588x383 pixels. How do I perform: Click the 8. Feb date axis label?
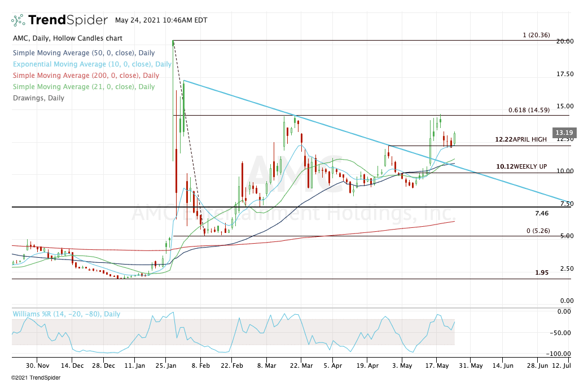point(200,366)
